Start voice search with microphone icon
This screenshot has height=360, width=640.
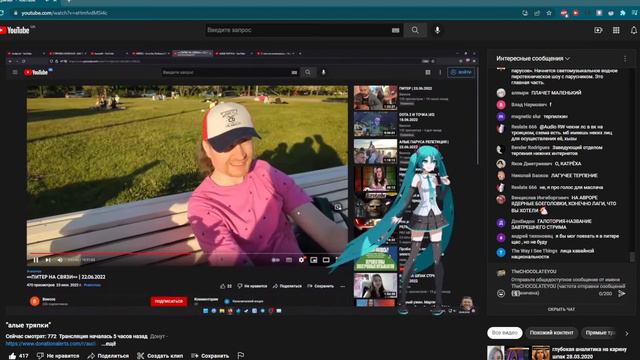coord(437,30)
